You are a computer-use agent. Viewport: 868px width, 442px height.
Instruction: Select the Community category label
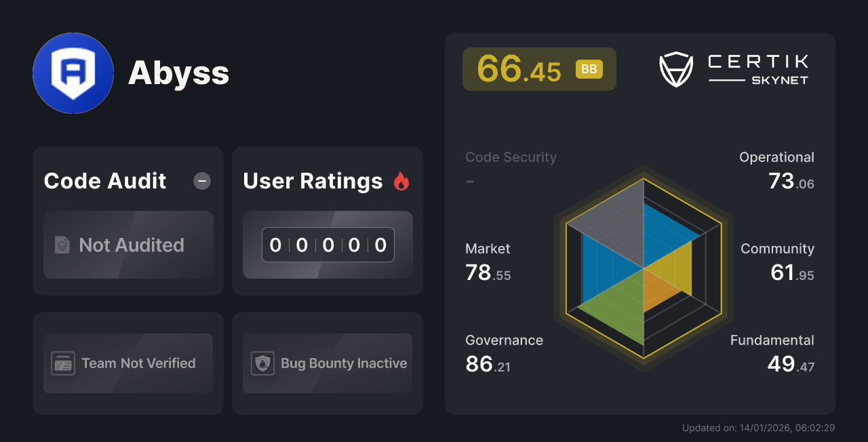(x=777, y=249)
